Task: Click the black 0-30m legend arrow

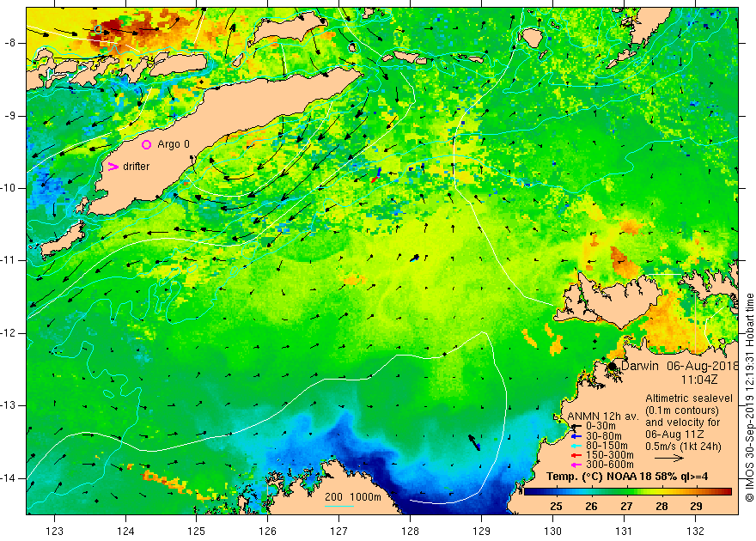Action: click(576, 426)
